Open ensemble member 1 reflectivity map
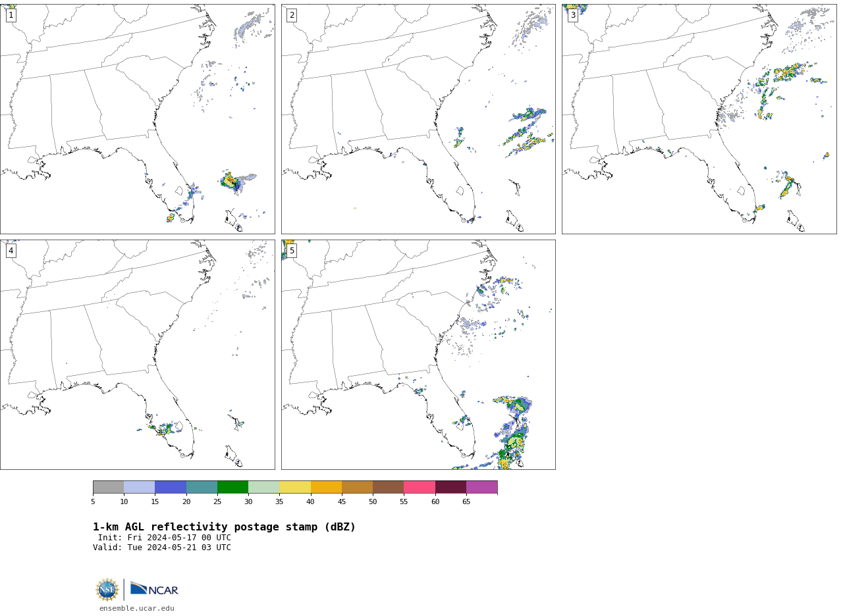This screenshot has height=616, width=843. click(x=137, y=119)
